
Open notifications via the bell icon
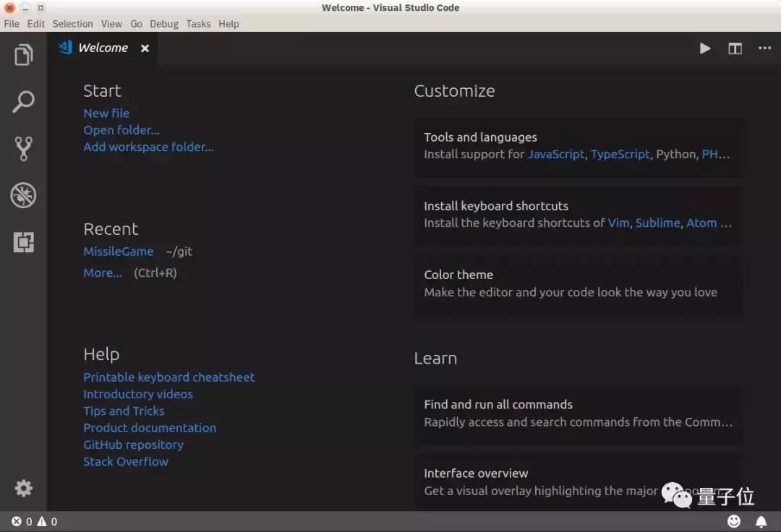pos(761,521)
